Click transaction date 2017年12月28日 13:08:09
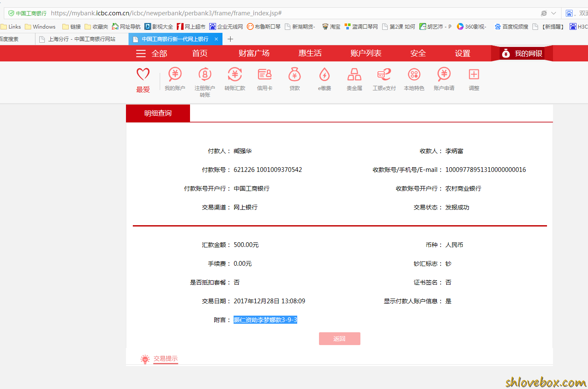The image size is (588, 389). [269, 301]
